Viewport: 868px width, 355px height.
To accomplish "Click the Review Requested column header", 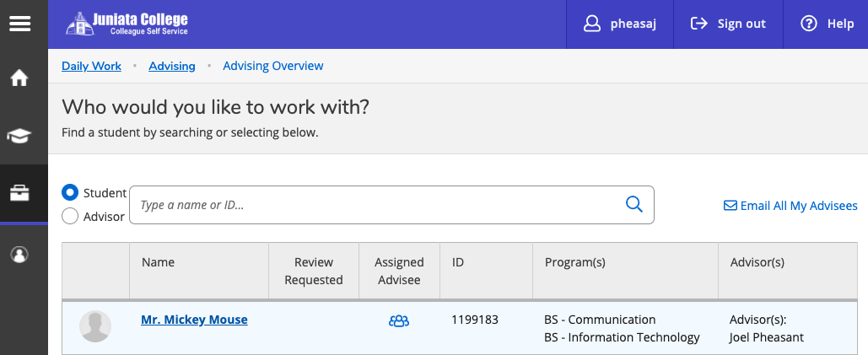I will (x=313, y=271).
